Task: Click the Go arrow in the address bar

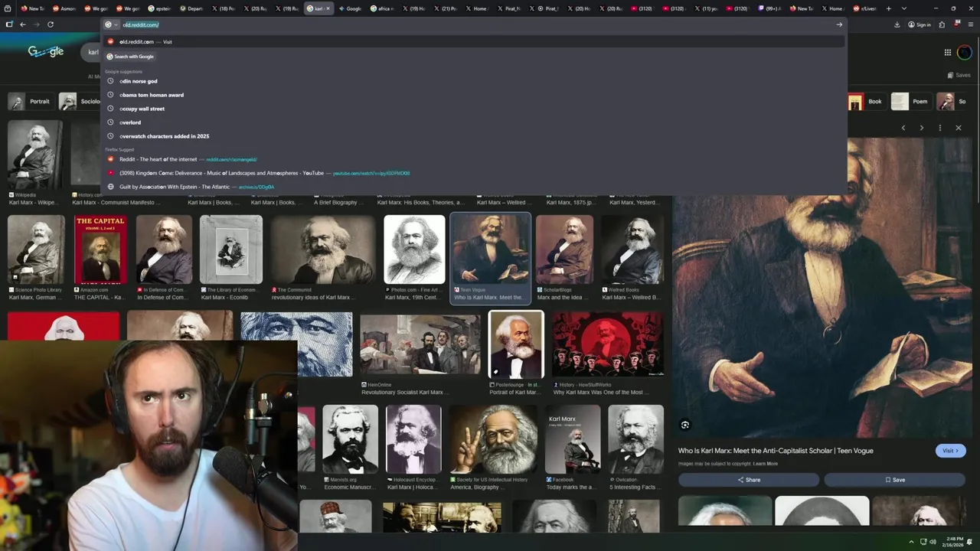Action: click(839, 24)
